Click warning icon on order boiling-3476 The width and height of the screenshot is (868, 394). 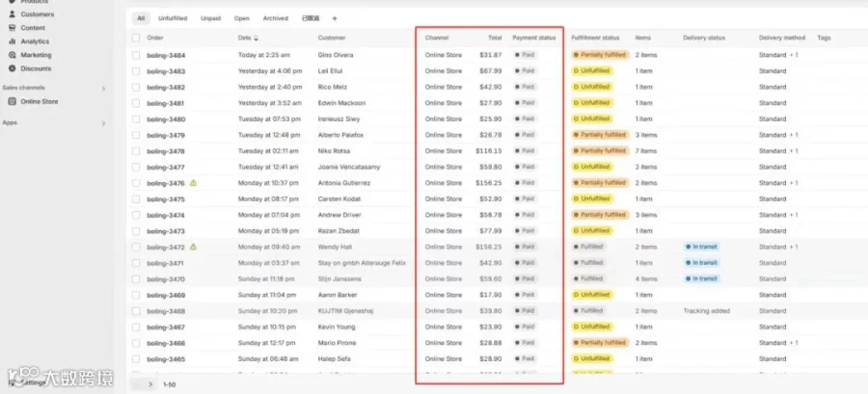pos(193,182)
